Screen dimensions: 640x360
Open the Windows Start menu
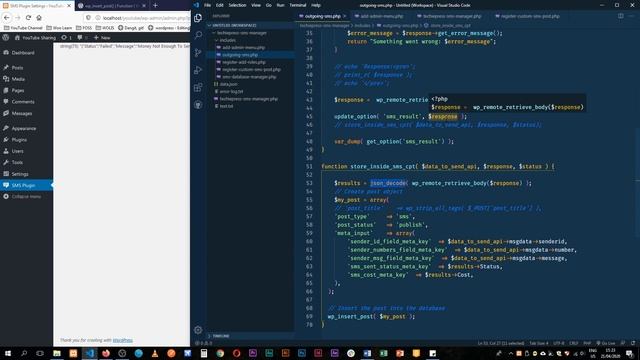[8, 353]
